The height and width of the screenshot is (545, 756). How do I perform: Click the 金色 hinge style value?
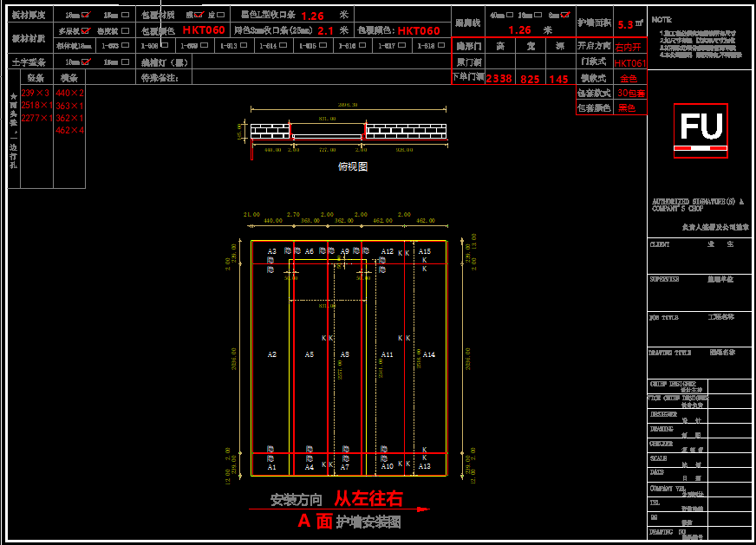tap(629, 78)
